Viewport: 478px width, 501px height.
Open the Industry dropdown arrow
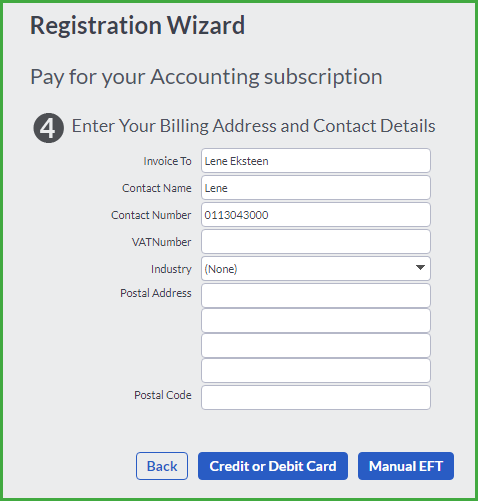click(x=420, y=268)
